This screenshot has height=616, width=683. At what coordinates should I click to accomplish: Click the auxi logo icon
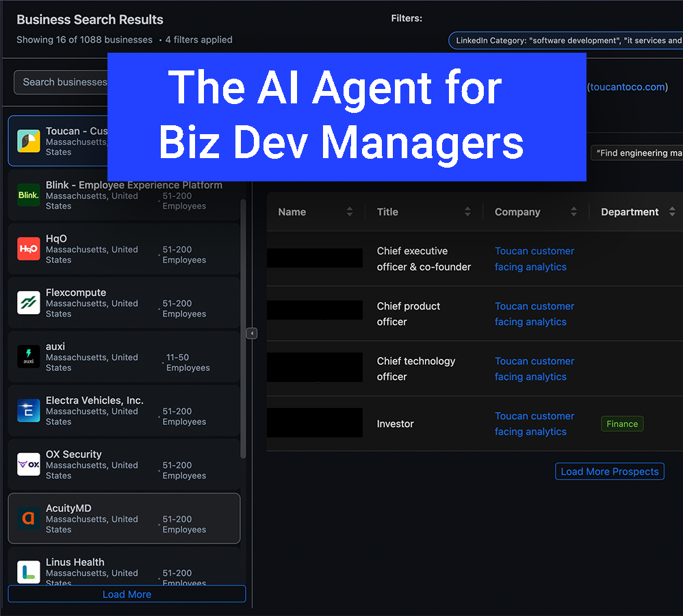coord(29,357)
